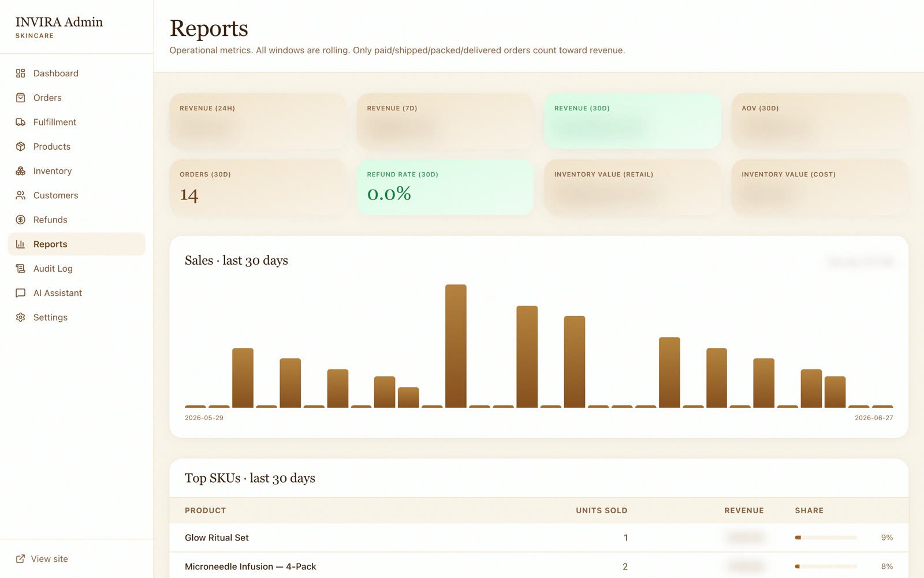Select the Revenue (7D) card
The height and width of the screenshot is (578, 924).
click(x=445, y=121)
